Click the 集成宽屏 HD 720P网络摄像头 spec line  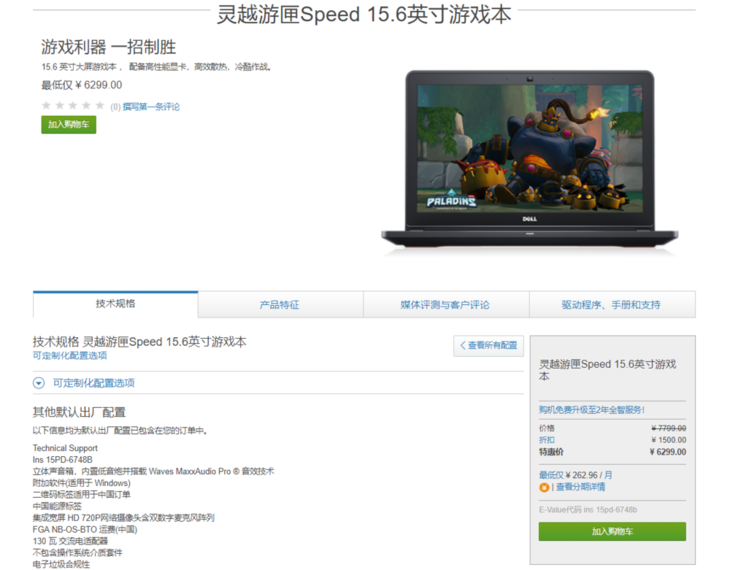click(123, 518)
